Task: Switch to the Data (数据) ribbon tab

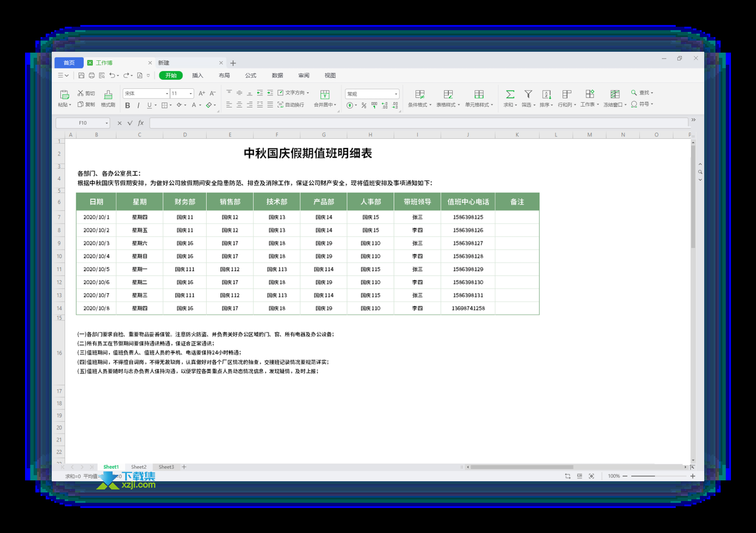Action: click(277, 75)
